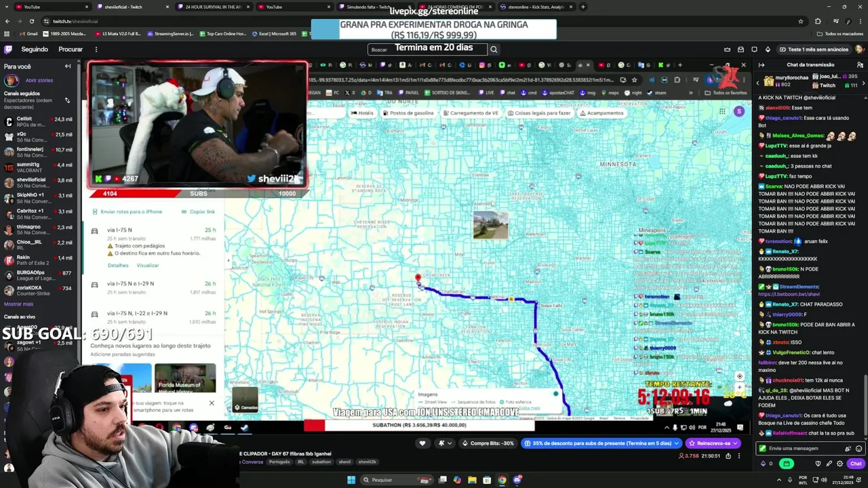Open the Excel Microsoft 365 bookmark
The width and height of the screenshot is (868, 488).
point(275,33)
